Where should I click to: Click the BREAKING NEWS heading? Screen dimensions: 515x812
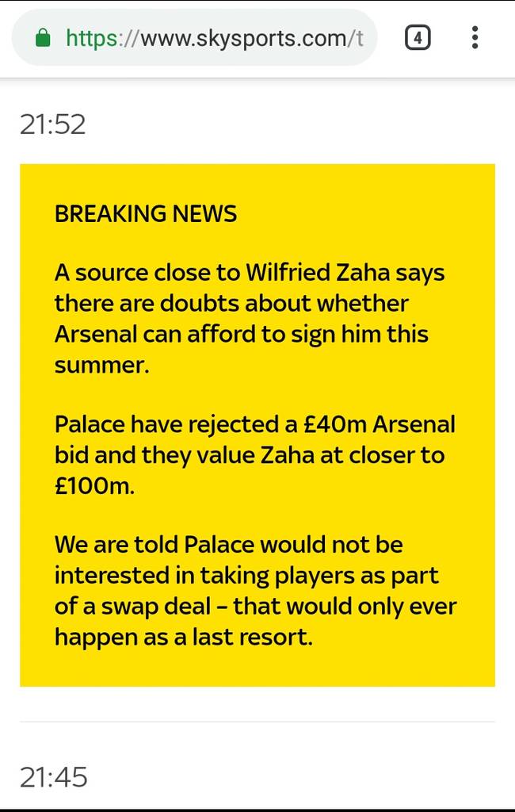pyautogui.click(x=146, y=213)
